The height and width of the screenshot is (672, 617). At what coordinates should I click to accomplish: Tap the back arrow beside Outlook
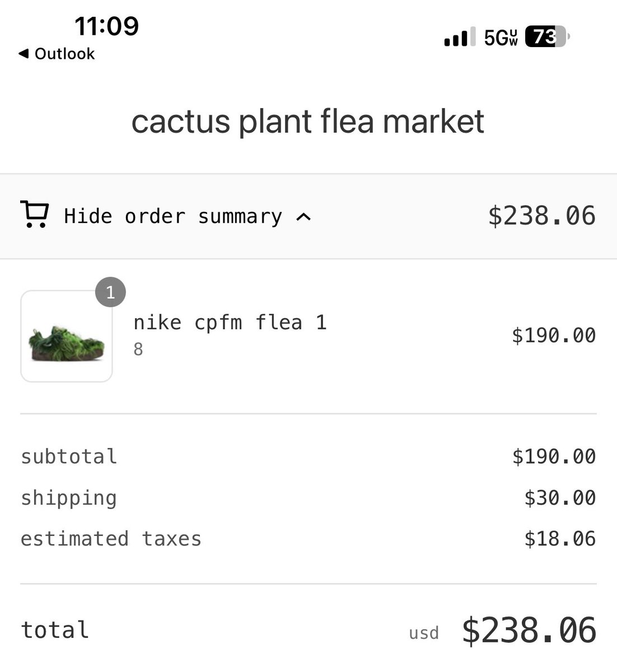coord(23,54)
